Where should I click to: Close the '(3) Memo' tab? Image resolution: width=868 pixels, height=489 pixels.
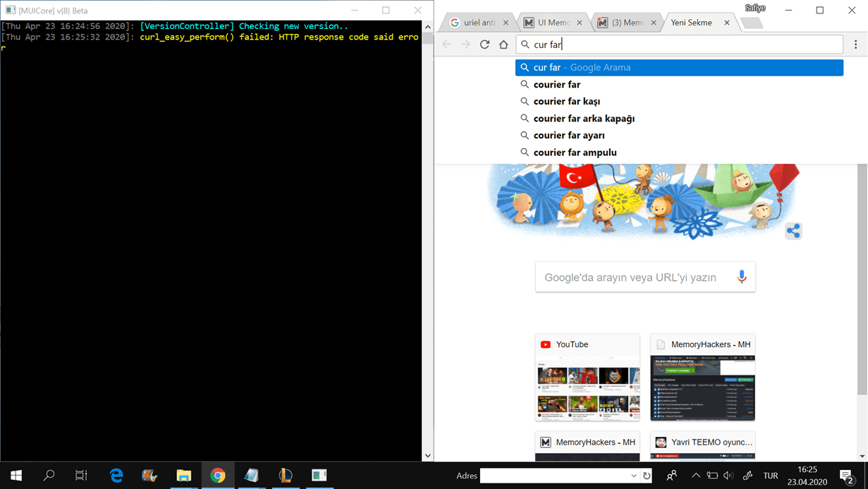tap(654, 23)
